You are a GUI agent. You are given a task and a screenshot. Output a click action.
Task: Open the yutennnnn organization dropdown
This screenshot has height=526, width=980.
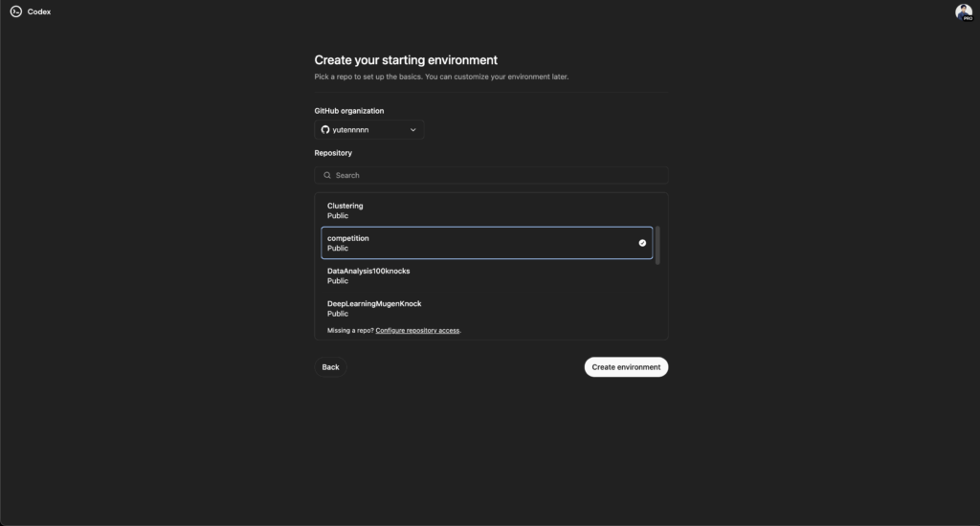coord(368,129)
